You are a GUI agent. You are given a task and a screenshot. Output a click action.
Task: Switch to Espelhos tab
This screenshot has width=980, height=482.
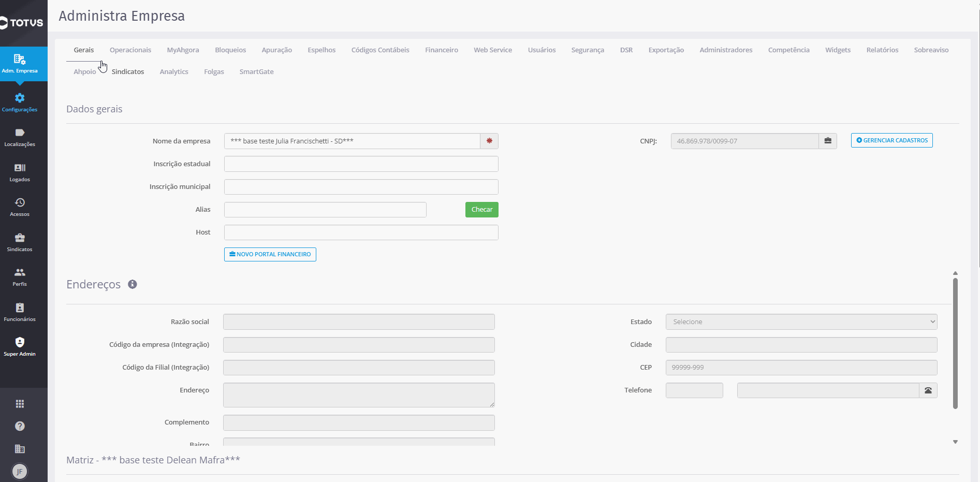point(321,50)
